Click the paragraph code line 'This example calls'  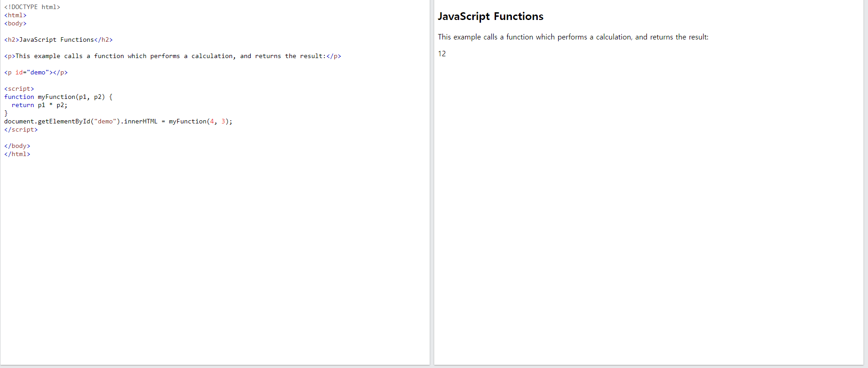tap(173, 56)
